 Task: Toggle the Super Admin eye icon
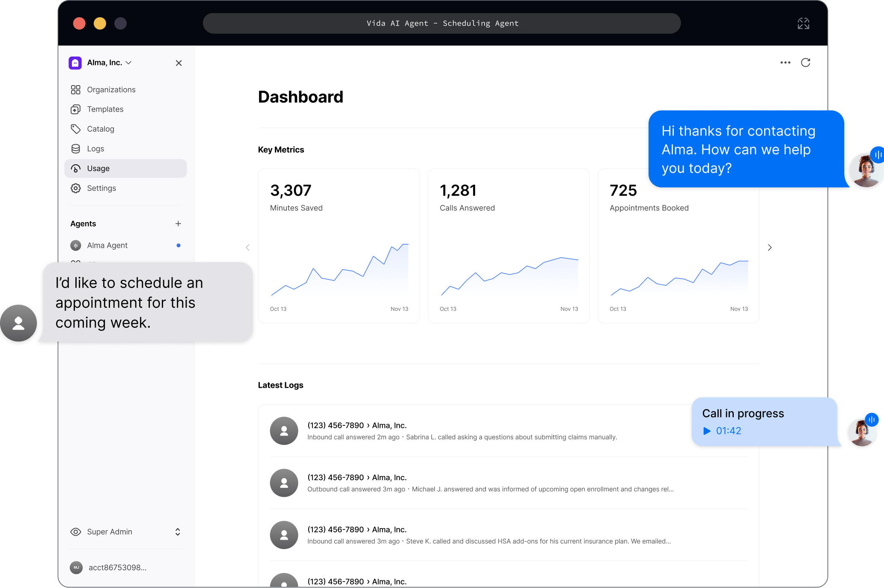pyautogui.click(x=76, y=532)
